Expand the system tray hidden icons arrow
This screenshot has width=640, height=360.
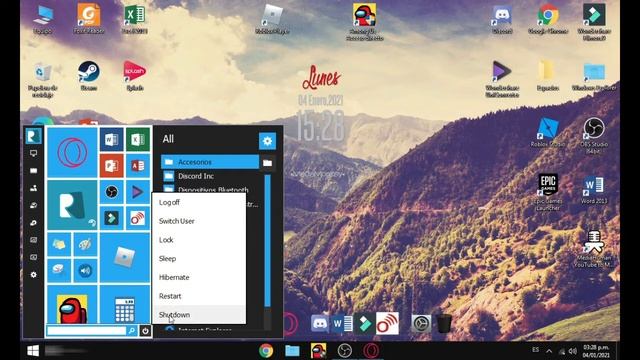coord(549,351)
